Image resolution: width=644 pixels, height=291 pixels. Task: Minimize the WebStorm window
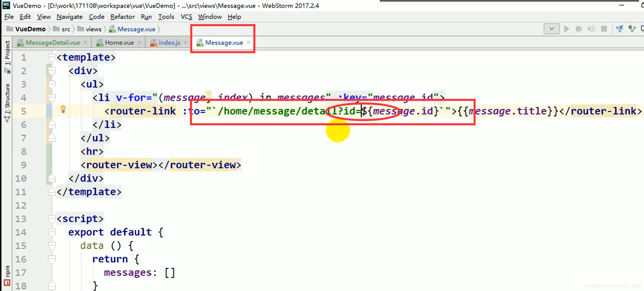(622, 5)
